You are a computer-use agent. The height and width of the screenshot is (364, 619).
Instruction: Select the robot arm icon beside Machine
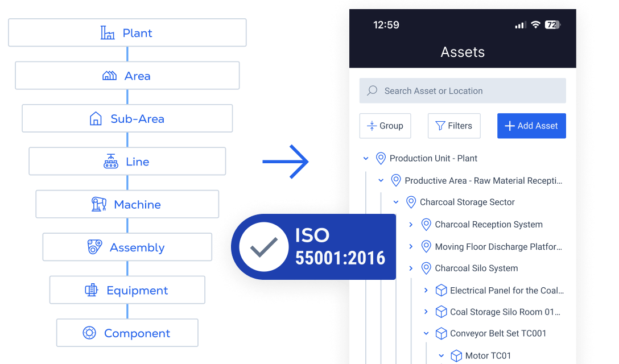(x=99, y=205)
